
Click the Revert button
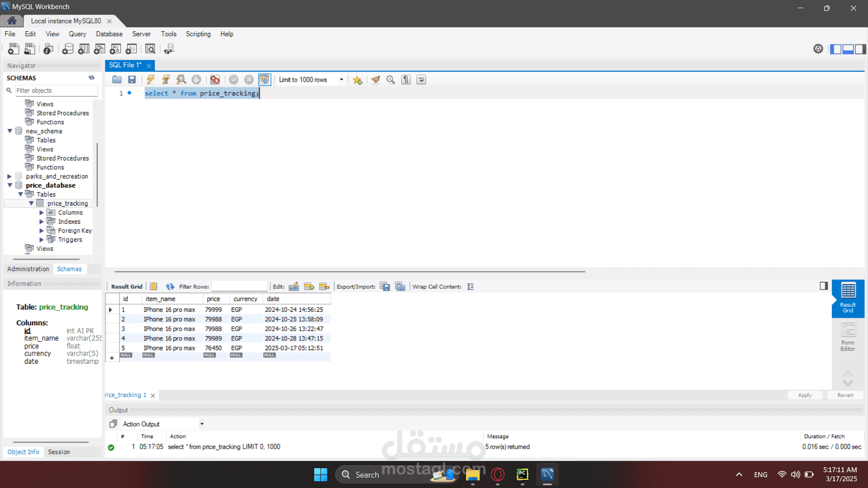coord(845,395)
